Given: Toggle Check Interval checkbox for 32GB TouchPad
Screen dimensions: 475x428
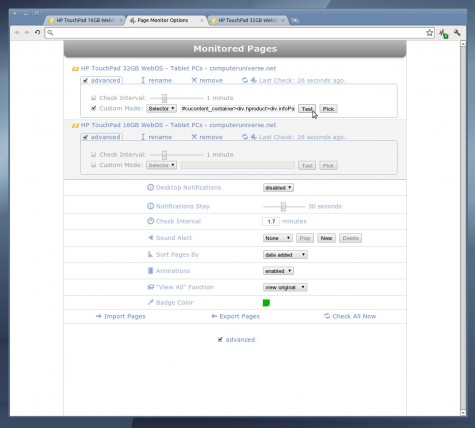Looking at the screenshot, I should tap(93, 98).
